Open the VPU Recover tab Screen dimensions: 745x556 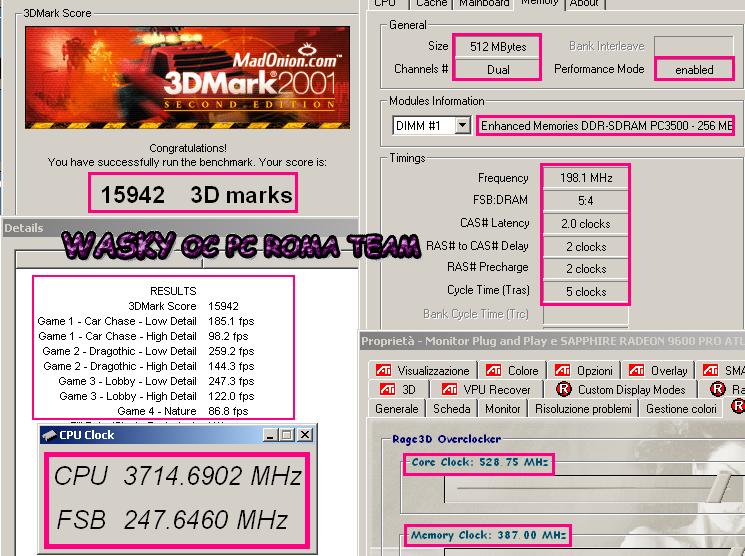487,390
